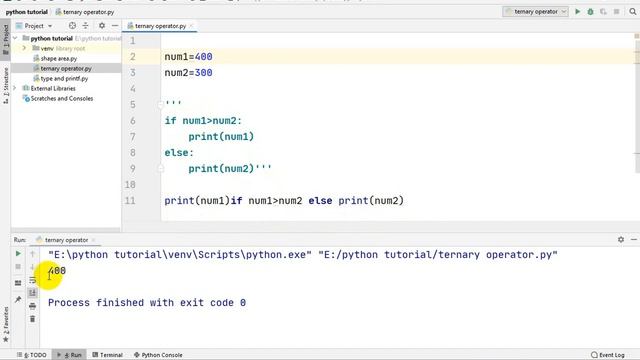Collapse all icon in Project panel header
640x360 pixels.
coord(85,26)
